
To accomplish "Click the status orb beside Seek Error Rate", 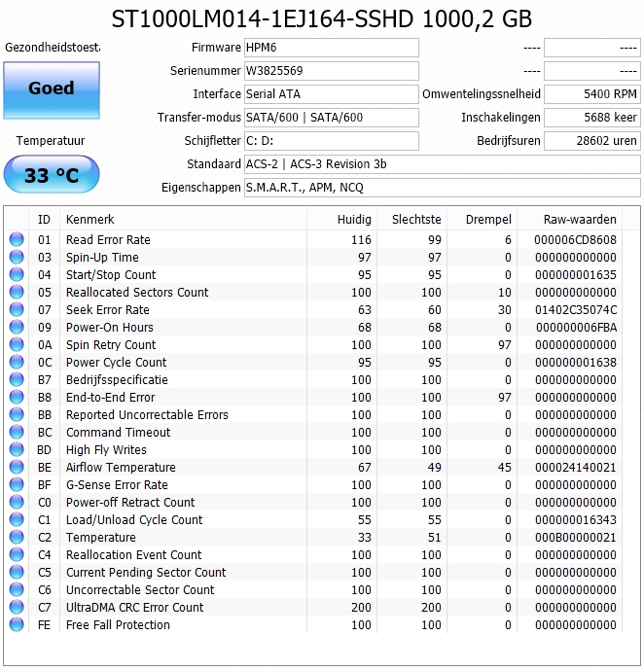I will point(17,310).
